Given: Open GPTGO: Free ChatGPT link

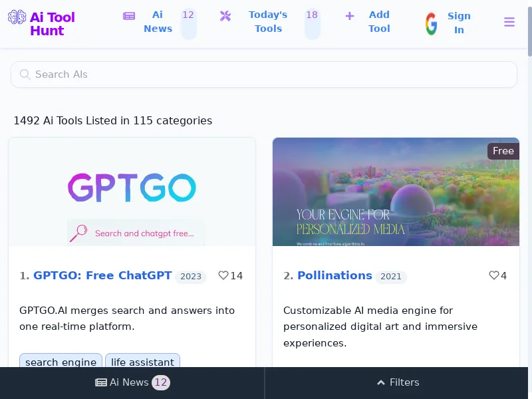Looking at the screenshot, I should tap(102, 275).
